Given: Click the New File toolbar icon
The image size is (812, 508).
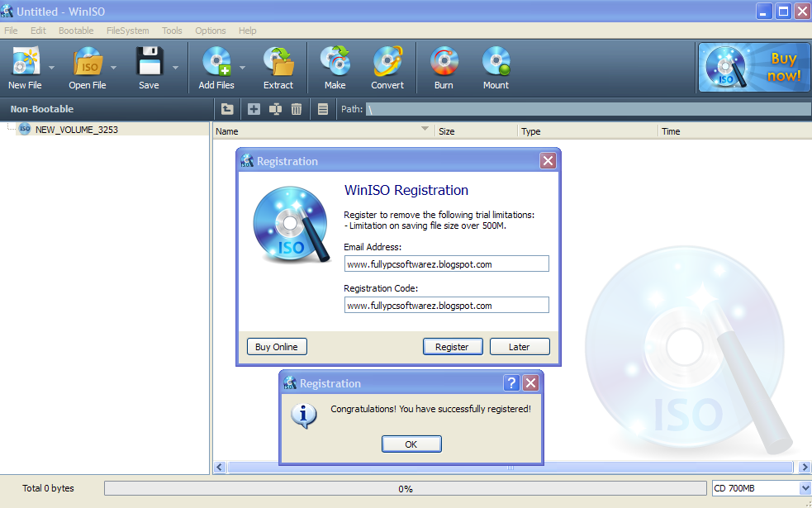Looking at the screenshot, I should 26,60.
